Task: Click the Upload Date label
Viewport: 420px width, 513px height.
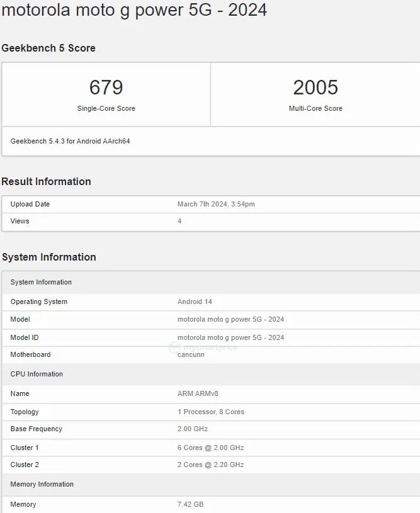Action: click(30, 204)
